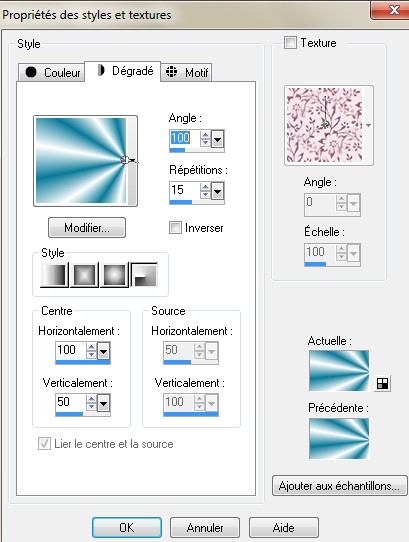Select the rectangular gradient style icon
This screenshot has height=542, width=409.
pos(84,275)
